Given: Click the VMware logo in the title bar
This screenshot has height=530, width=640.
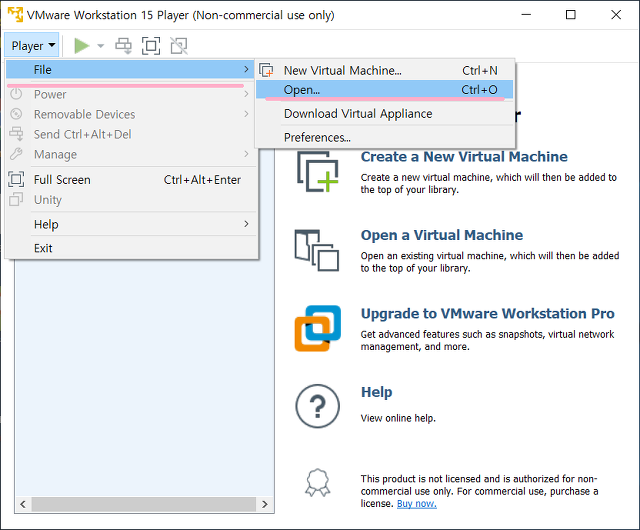Looking at the screenshot, I should [x=16, y=14].
